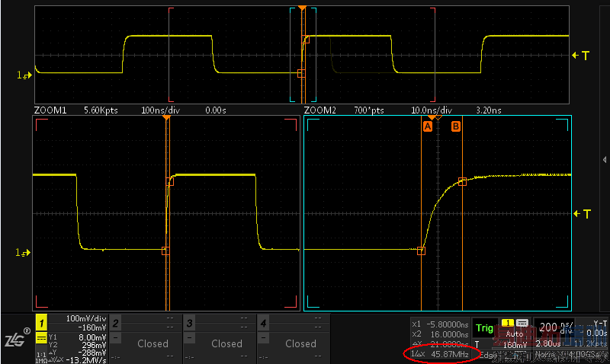
Task: Click the trigger level T arrow beside ZOOM2
Action: pyautogui.click(x=583, y=214)
